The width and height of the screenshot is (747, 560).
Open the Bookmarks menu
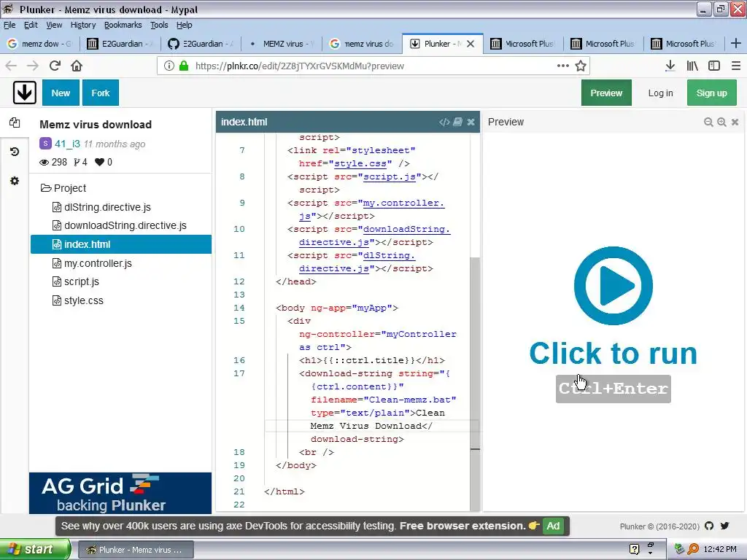pos(123,25)
